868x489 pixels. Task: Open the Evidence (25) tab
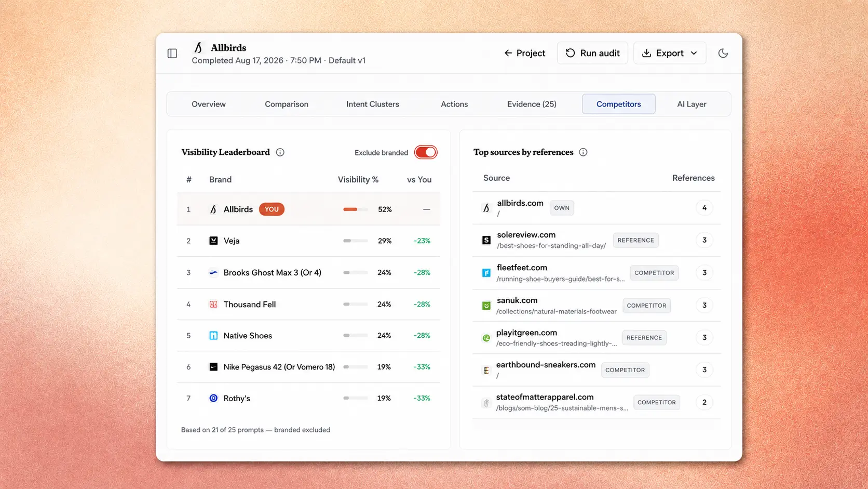click(532, 104)
